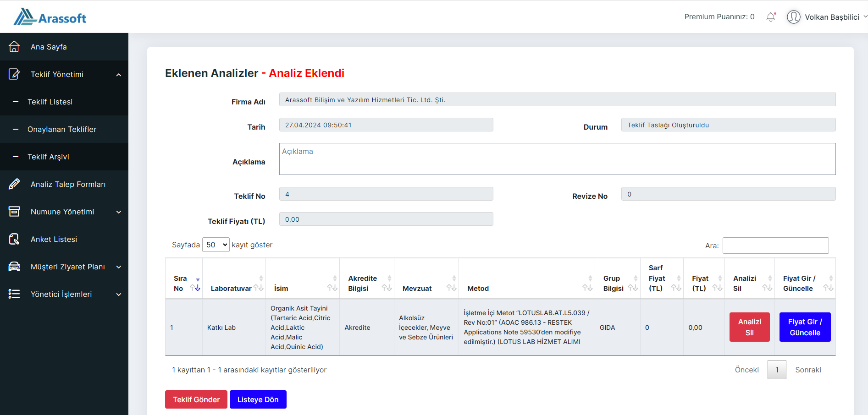The width and height of the screenshot is (868, 415).
Task: Click the Premium Puanınız: 0 text
Action: point(719,17)
